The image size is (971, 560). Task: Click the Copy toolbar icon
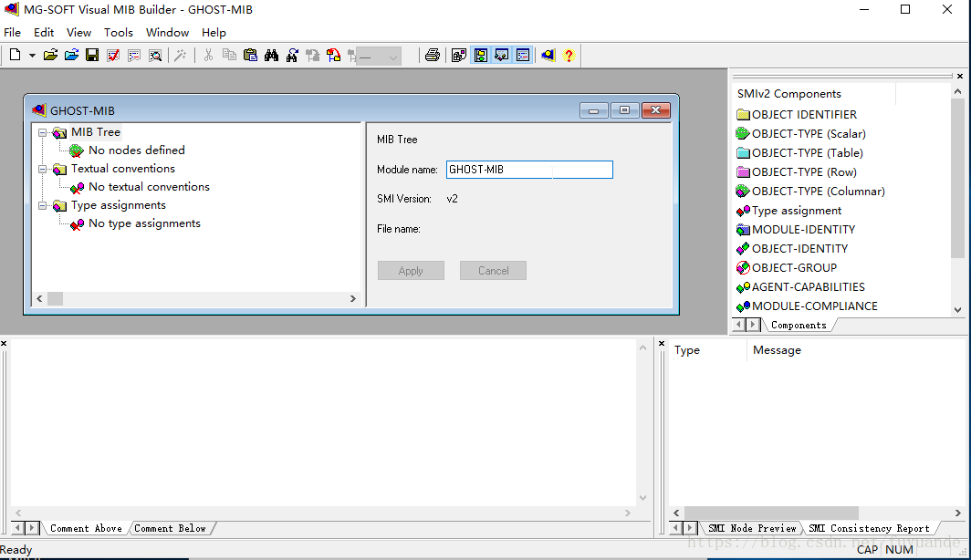click(229, 55)
